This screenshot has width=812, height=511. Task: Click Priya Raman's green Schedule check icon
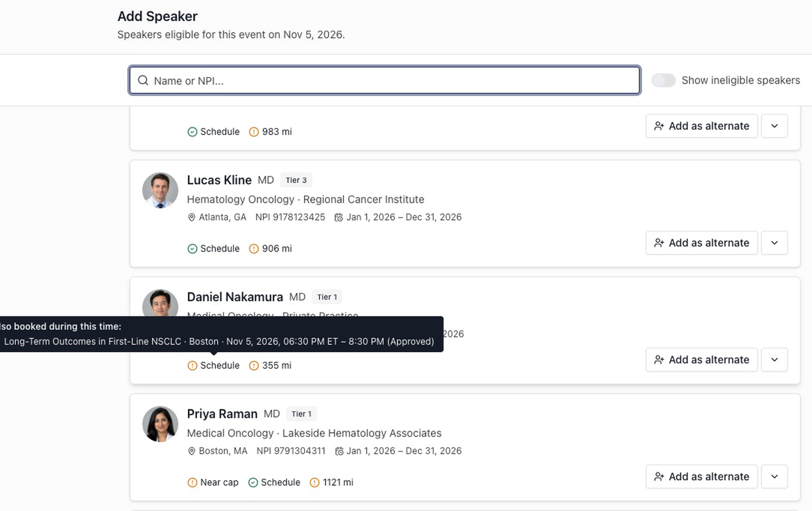coord(253,483)
